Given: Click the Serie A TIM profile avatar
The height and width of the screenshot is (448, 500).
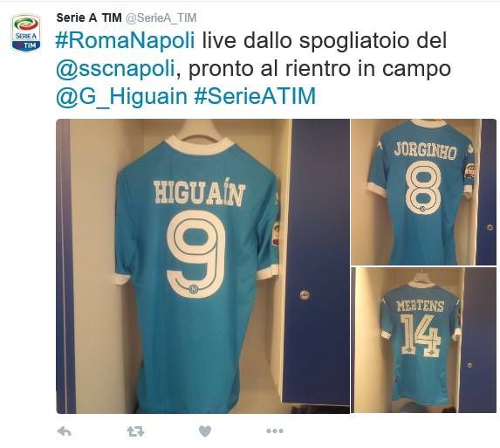Looking at the screenshot, I should (26, 32).
